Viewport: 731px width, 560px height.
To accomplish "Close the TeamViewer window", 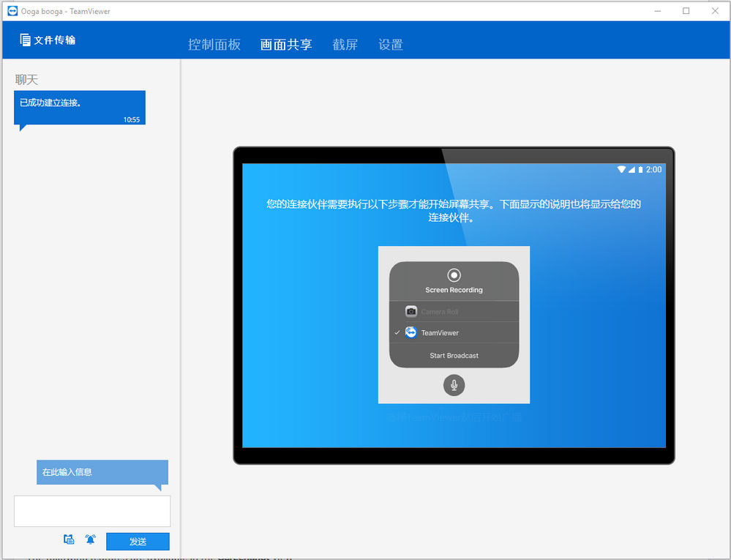I will tap(715, 11).
